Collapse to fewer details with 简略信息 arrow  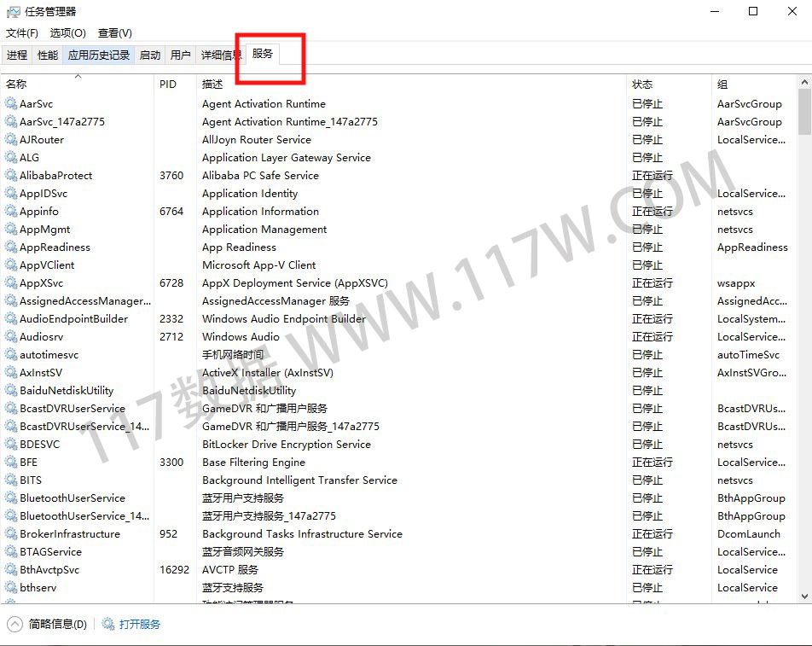click(x=14, y=624)
